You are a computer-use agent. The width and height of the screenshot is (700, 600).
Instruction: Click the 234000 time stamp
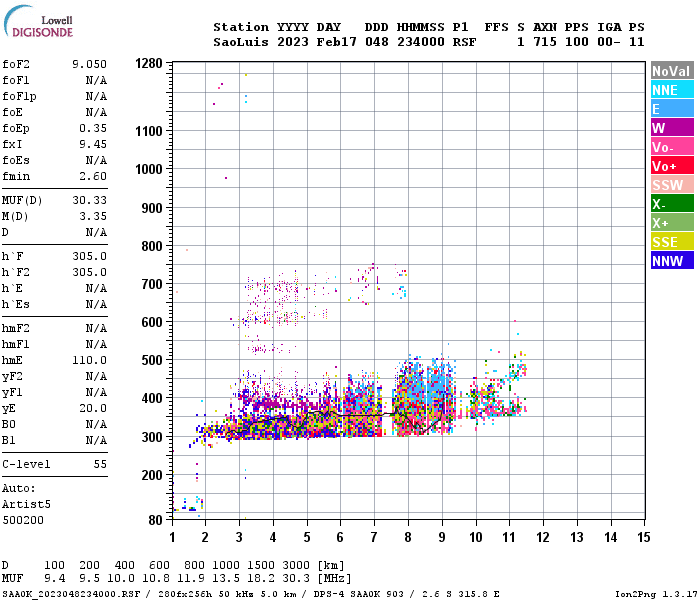point(421,42)
